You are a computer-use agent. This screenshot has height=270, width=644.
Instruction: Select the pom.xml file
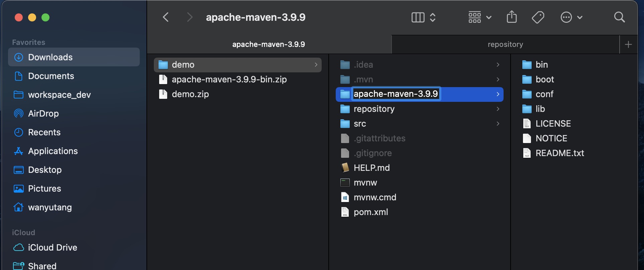pos(419,212)
